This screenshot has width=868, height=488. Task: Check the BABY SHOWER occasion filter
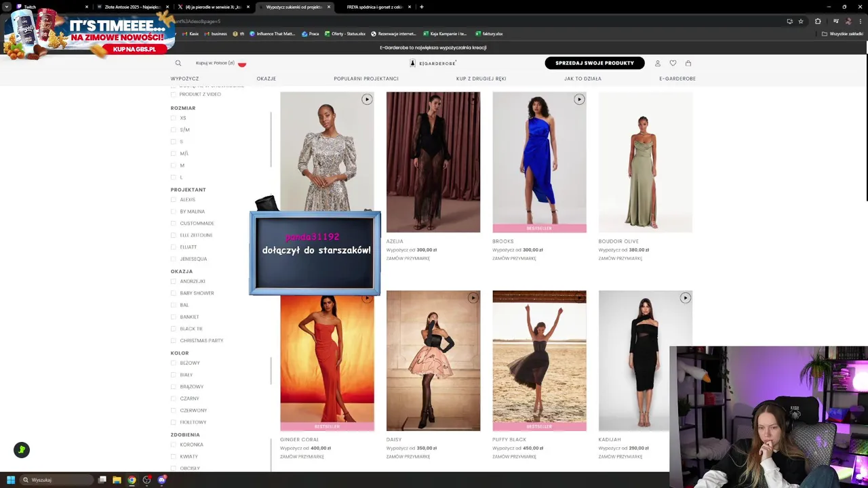[x=174, y=293]
